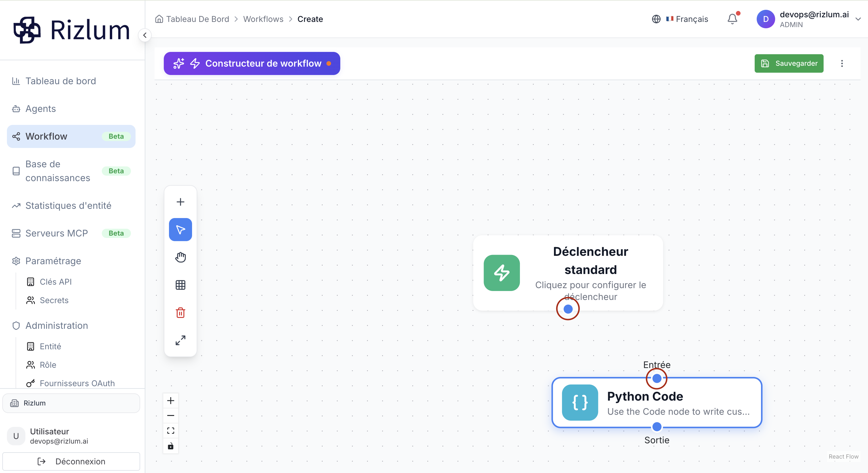
Task: Expand the Paramétrage section
Action: click(71, 261)
